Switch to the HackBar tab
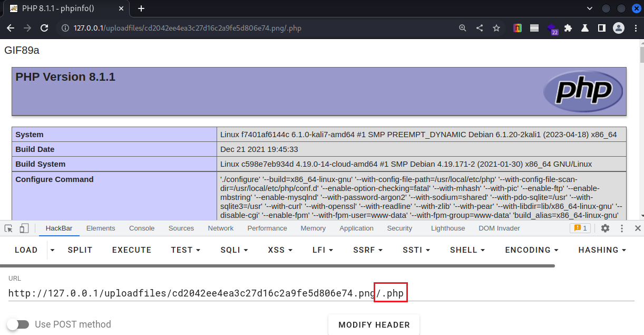 (x=59, y=228)
